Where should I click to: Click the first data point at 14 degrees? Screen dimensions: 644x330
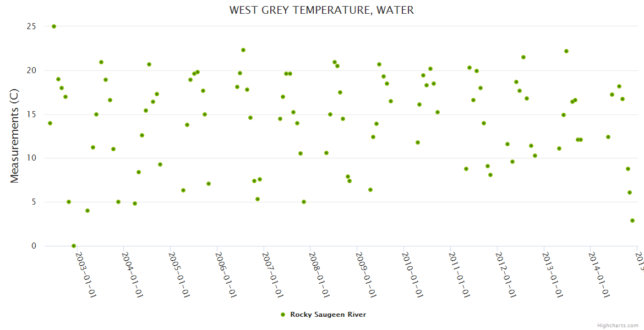[x=50, y=123]
